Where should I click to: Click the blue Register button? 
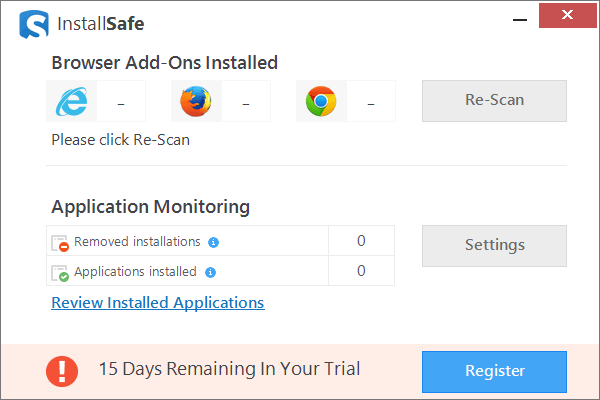coord(494,371)
